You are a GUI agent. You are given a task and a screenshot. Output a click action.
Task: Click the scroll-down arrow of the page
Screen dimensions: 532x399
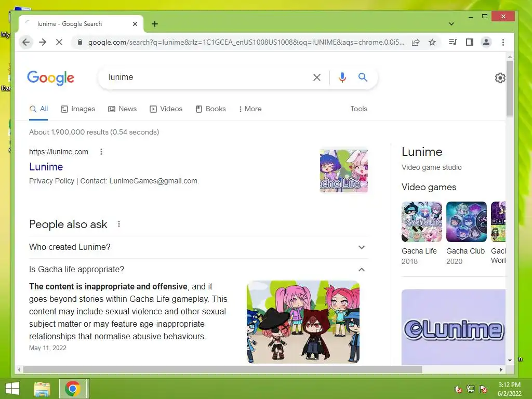coord(510,361)
